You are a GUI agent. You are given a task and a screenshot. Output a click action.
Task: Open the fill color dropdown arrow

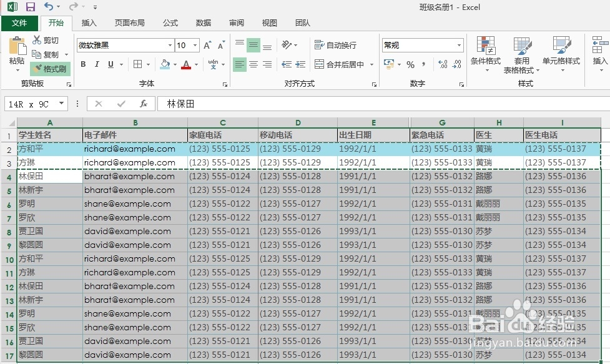(x=175, y=64)
